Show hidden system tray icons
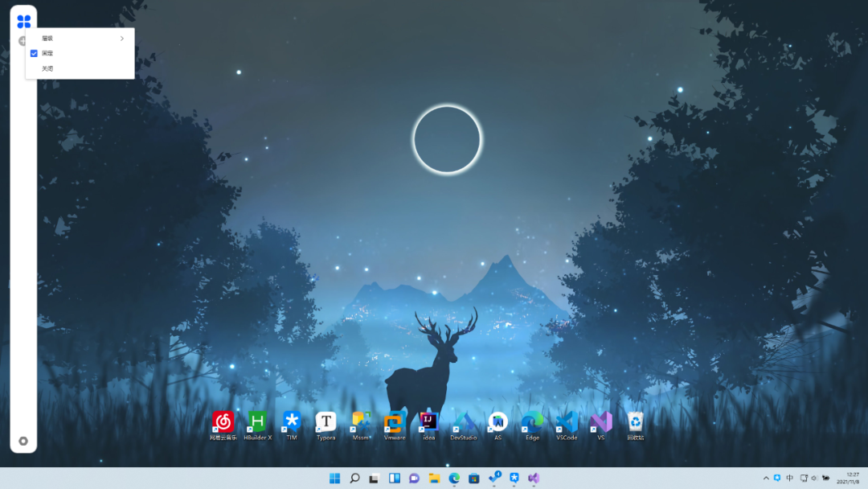Image resolution: width=868 pixels, height=489 pixels. point(766,477)
